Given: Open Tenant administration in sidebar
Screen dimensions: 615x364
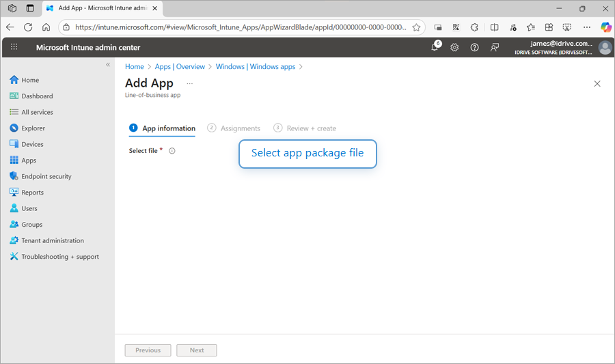Looking at the screenshot, I should pos(53,240).
